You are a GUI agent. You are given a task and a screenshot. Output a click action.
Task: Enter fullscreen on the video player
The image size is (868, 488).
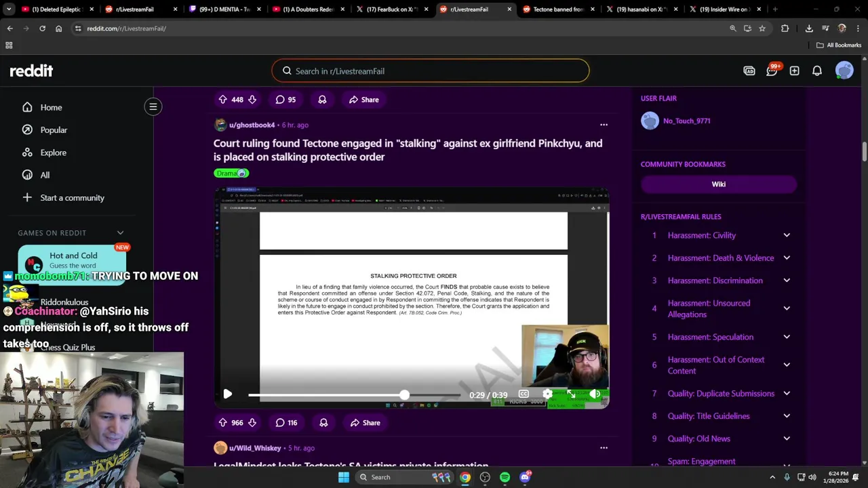571,394
